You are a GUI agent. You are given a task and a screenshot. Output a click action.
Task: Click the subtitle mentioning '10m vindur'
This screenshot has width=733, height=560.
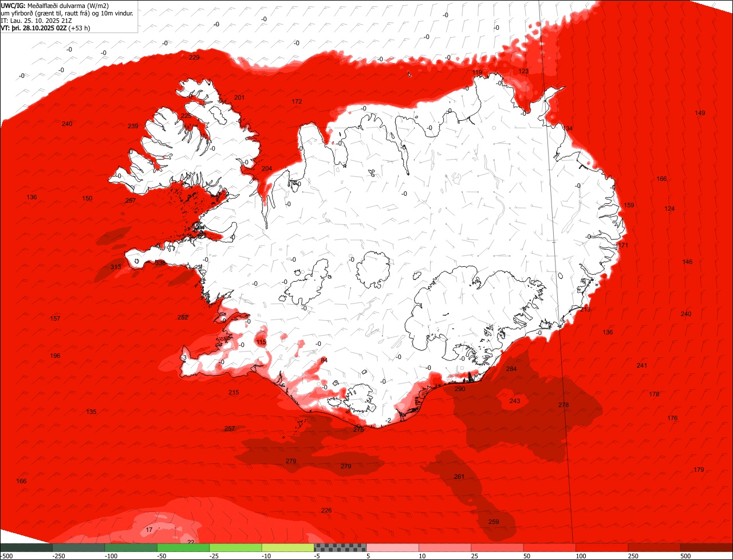tap(68, 13)
